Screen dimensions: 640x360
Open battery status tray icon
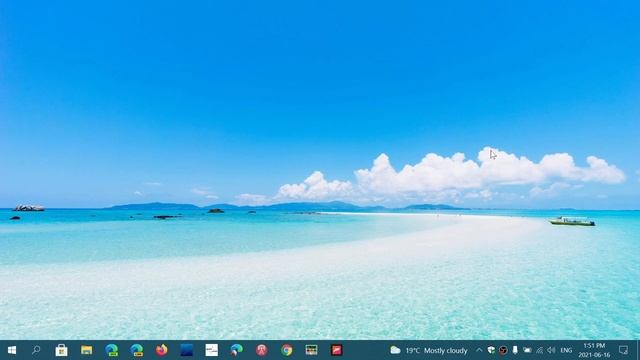point(527,350)
